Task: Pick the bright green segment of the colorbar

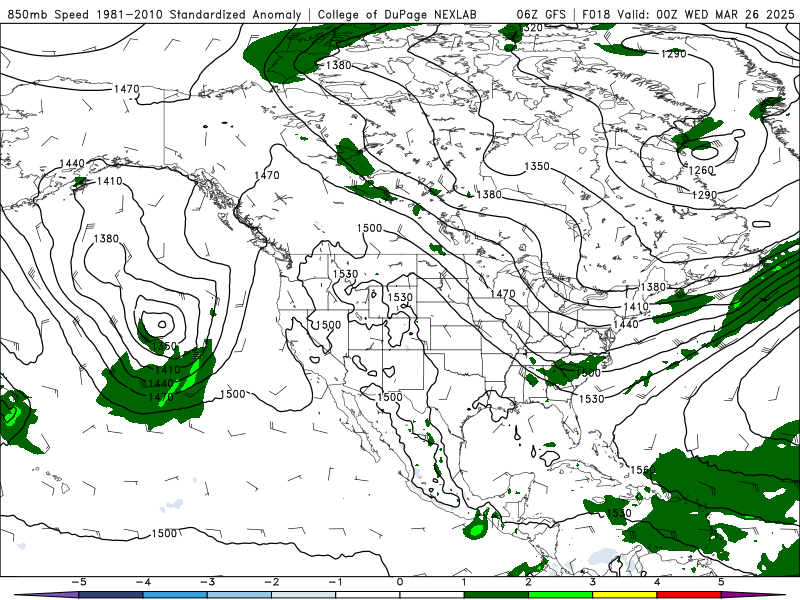Action: pos(561,595)
